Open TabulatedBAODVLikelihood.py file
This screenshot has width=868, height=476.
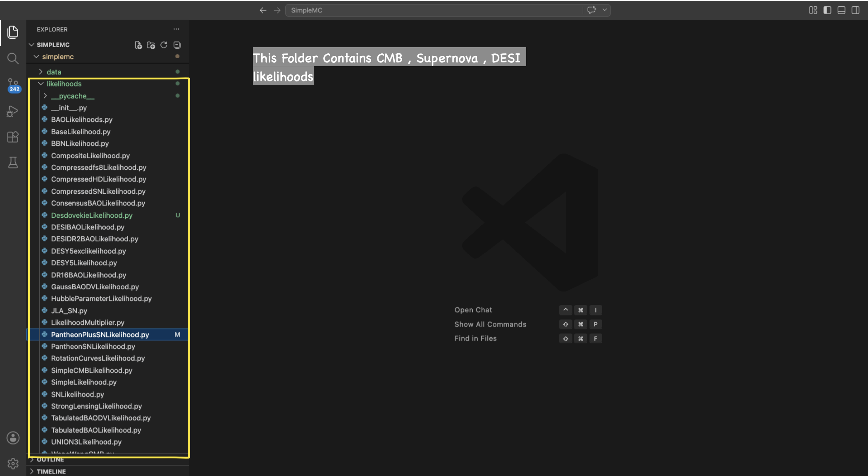coord(108,418)
